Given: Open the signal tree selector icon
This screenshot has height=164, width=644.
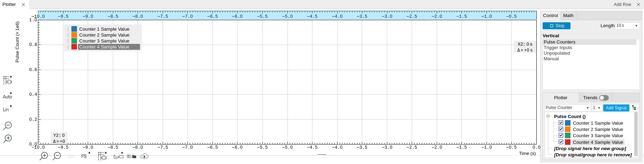Looking at the screenshot, I should click(x=634, y=108).
